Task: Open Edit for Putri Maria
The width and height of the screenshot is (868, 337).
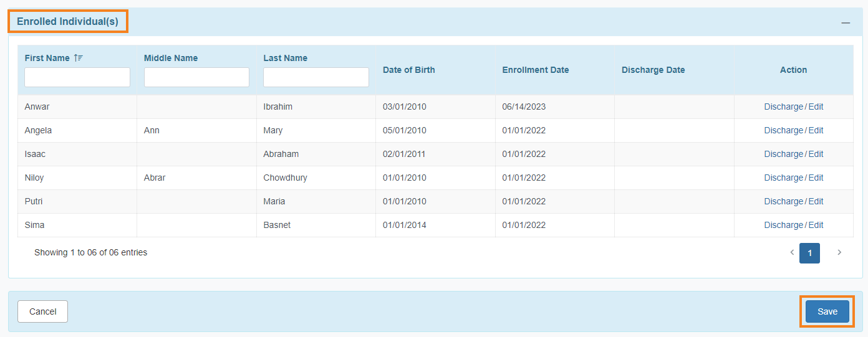Action: point(816,201)
